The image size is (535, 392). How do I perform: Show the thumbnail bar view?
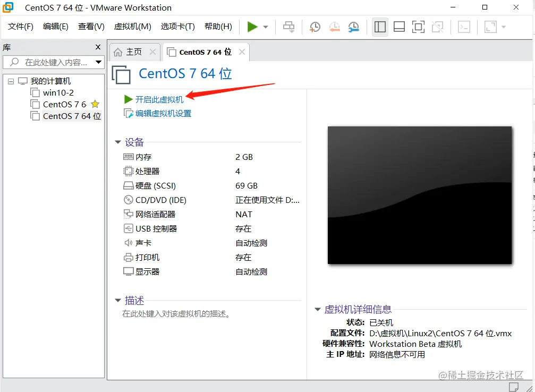click(399, 27)
